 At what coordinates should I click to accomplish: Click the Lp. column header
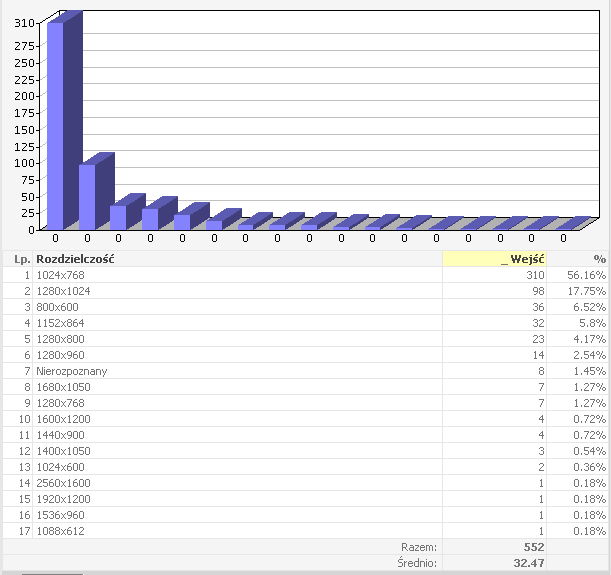coord(22,259)
